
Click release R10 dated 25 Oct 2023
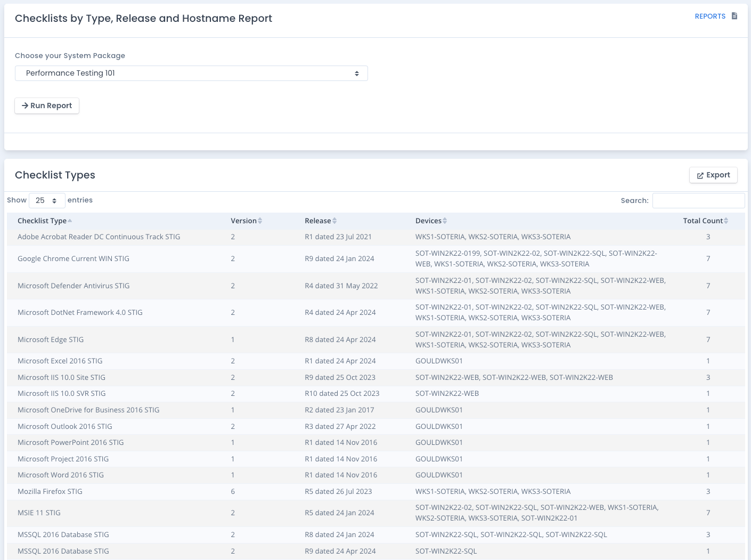(x=342, y=393)
